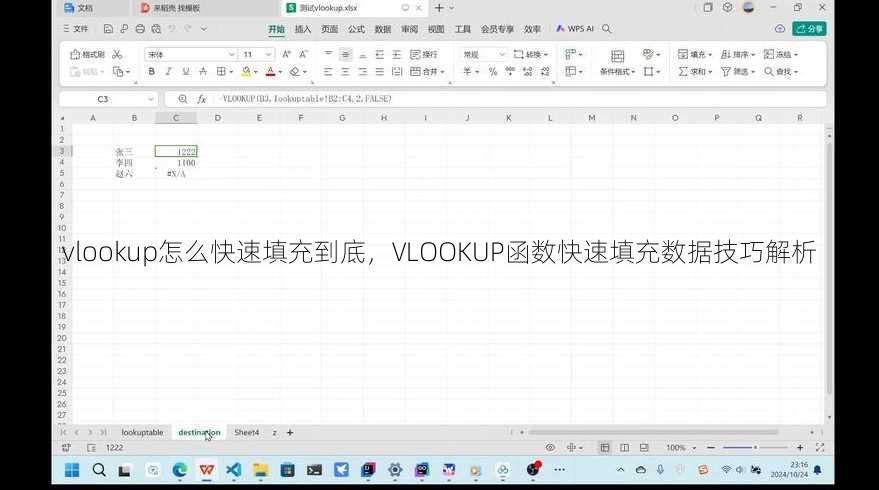Open Conditional Formatting (条件格式) menu
The height and width of the screenshot is (490, 879).
(x=617, y=63)
